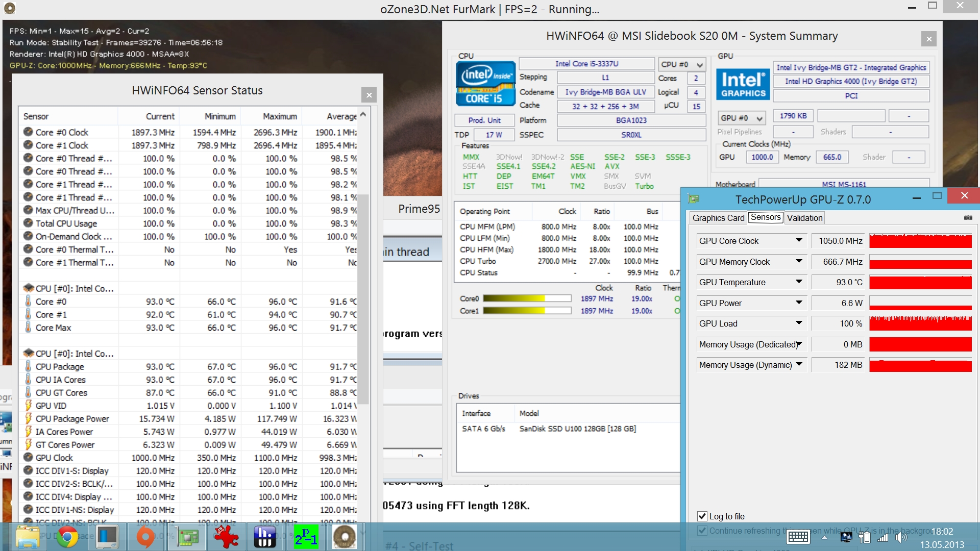Switch to HWiNFO64 via its taskbar icon
This screenshot has height=551, width=980.
pos(265,537)
